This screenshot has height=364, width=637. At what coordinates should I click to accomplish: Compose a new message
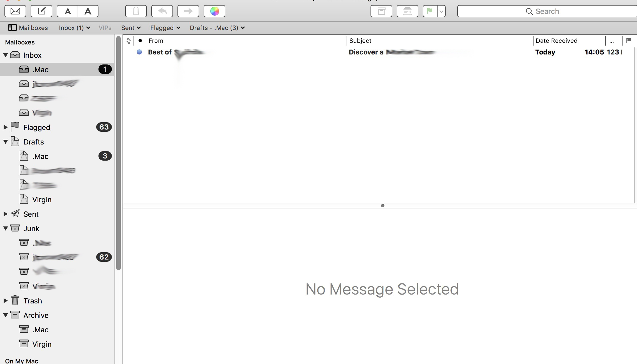point(41,11)
